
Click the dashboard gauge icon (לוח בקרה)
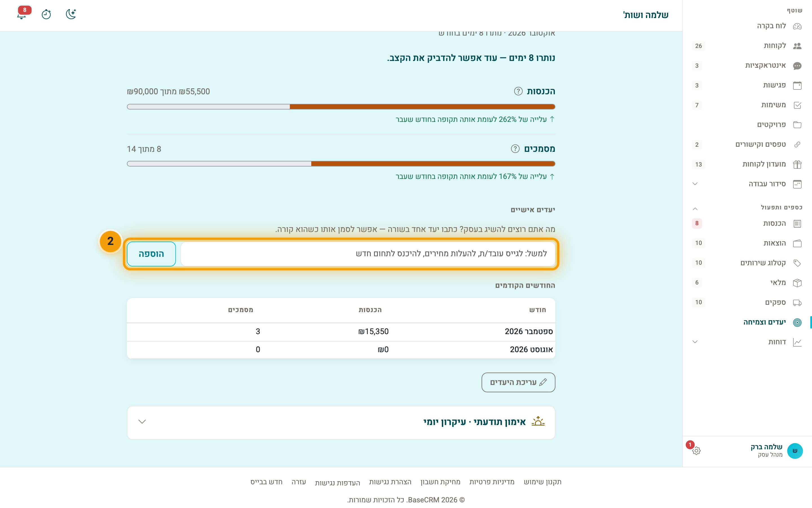coord(797,26)
